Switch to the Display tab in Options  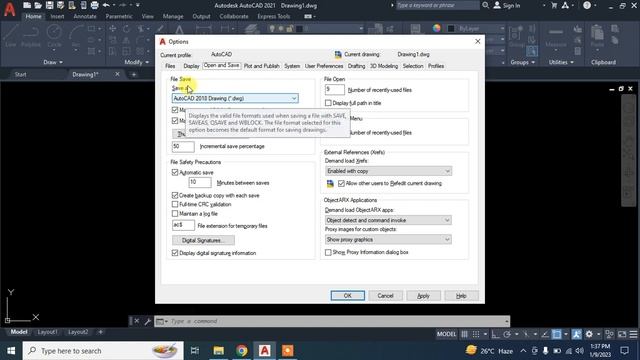(x=191, y=66)
